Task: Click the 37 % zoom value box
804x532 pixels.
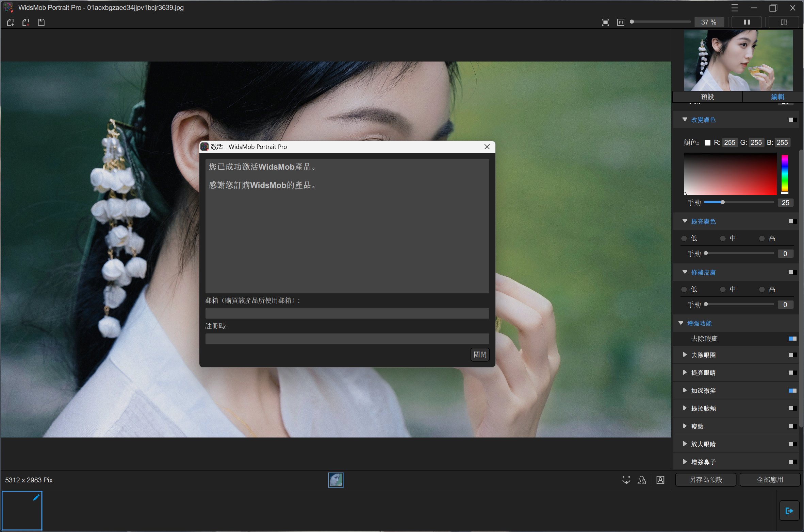Action: click(709, 22)
